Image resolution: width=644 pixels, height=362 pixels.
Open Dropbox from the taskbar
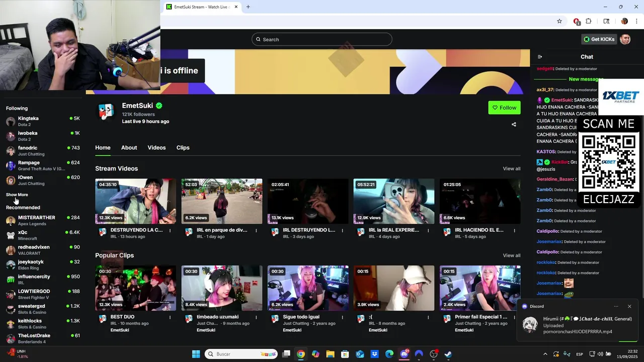[374, 354]
